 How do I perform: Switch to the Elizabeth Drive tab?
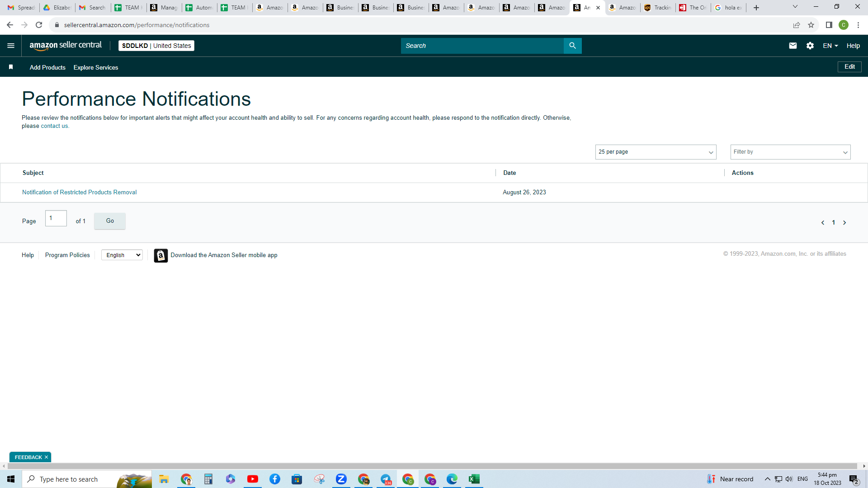click(x=57, y=8)
